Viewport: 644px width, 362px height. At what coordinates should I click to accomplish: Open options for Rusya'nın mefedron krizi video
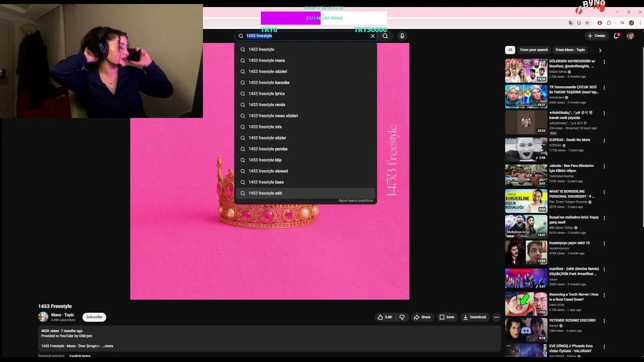click(x=604, y=218)
